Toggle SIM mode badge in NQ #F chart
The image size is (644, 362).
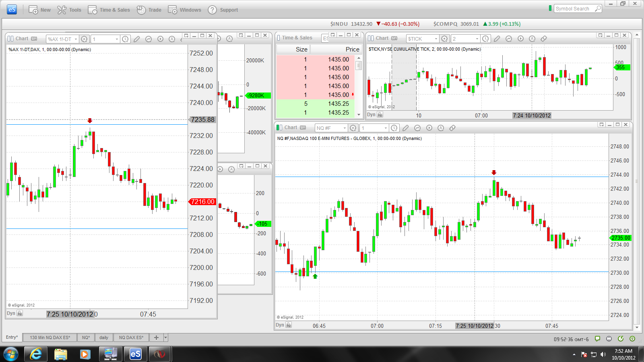(x=303, y=128)
